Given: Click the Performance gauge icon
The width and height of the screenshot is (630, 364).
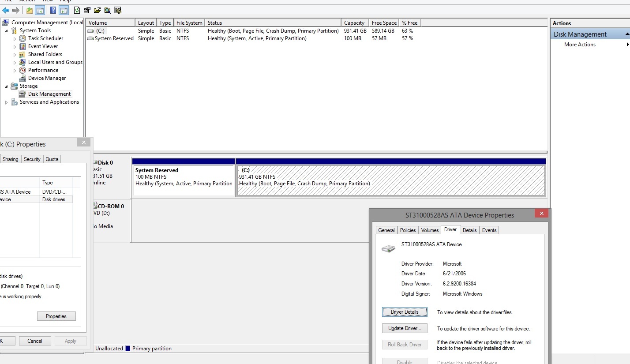Looking at the screenshot, I should click(x=22, y=70).
